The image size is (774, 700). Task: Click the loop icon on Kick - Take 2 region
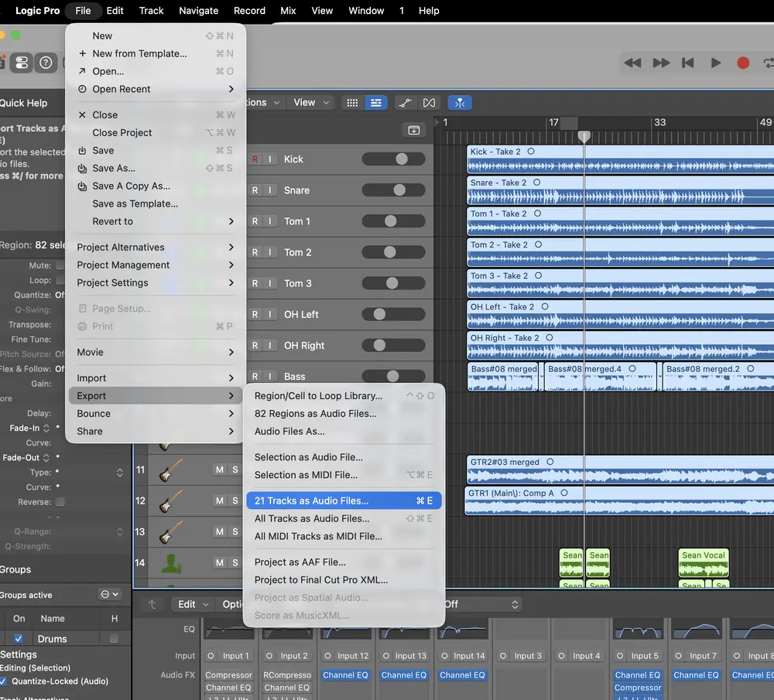531,152
